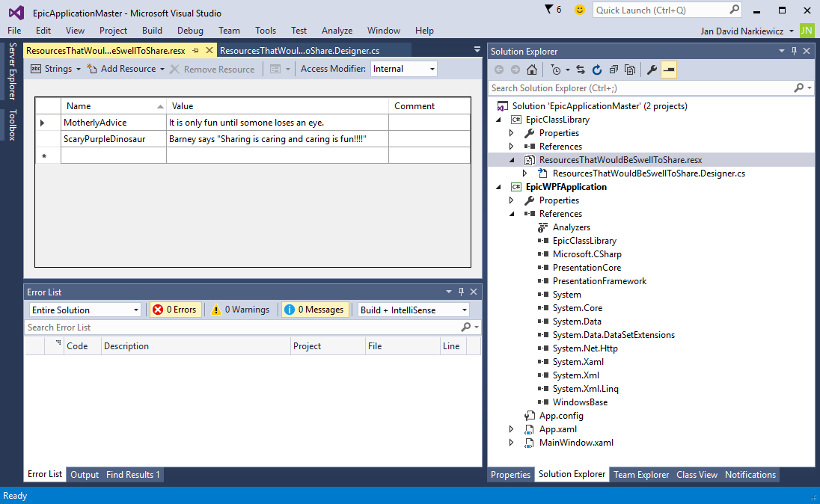
Task: Open the Build + IntelliSense dropdown
Action: tap(412, 310)
